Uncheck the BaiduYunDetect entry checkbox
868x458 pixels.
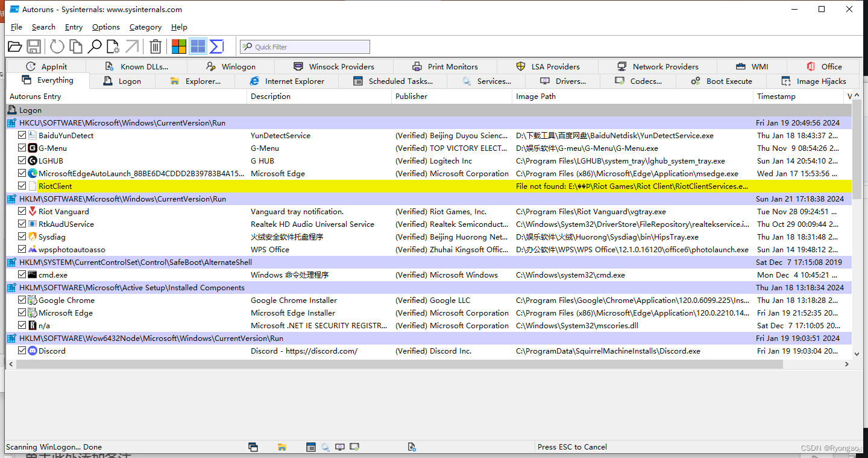click(x=22, y=136)
